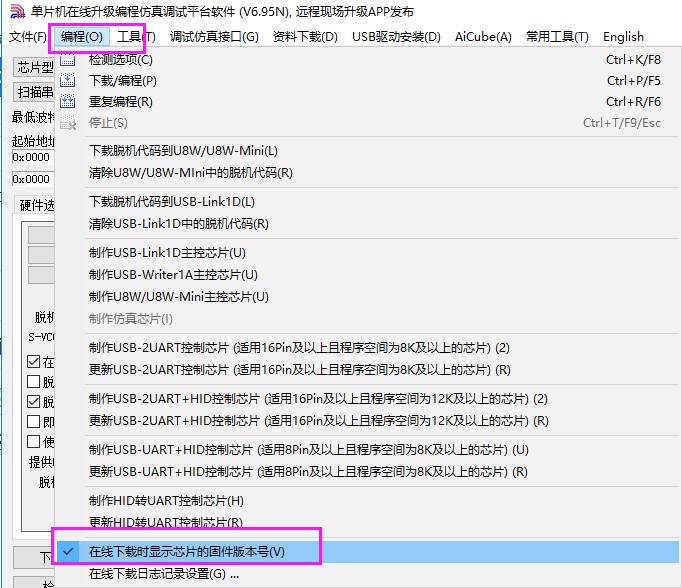Choose 制作USB-Link1D主控芯片(U)

tap(367, 252)
